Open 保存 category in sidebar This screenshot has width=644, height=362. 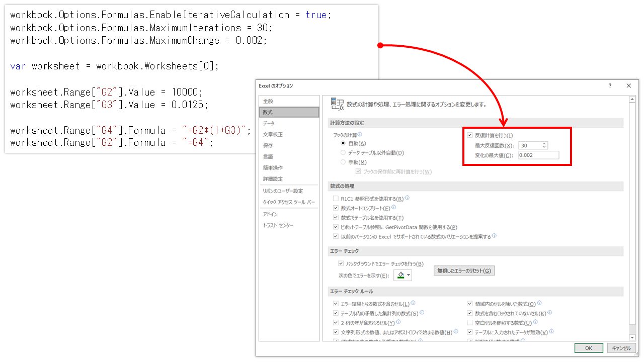(289, 145)
